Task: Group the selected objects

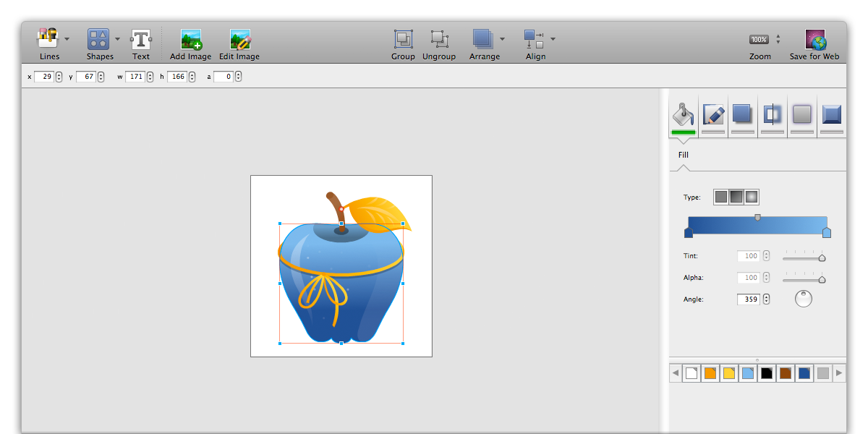Action: coord(403,39)
